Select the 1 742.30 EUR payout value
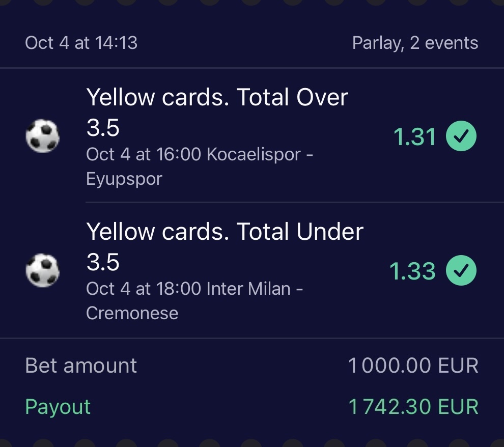Screen dimensions: 504x447 (413, 407)
